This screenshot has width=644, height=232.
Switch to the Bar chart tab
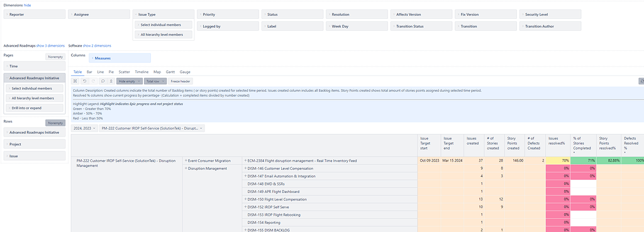tap(89, 72)
